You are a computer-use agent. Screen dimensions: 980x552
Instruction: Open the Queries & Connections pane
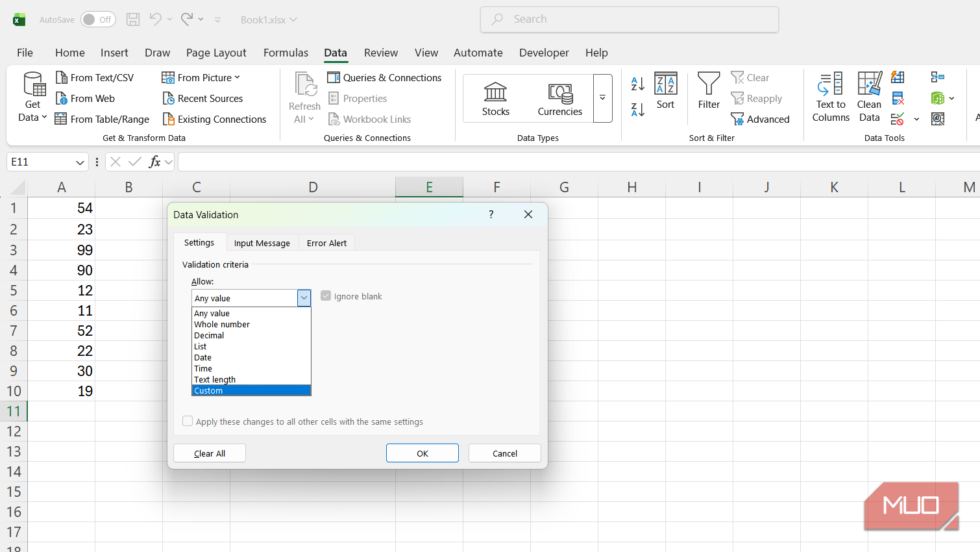pyautogui.click(x=384, y=78)
